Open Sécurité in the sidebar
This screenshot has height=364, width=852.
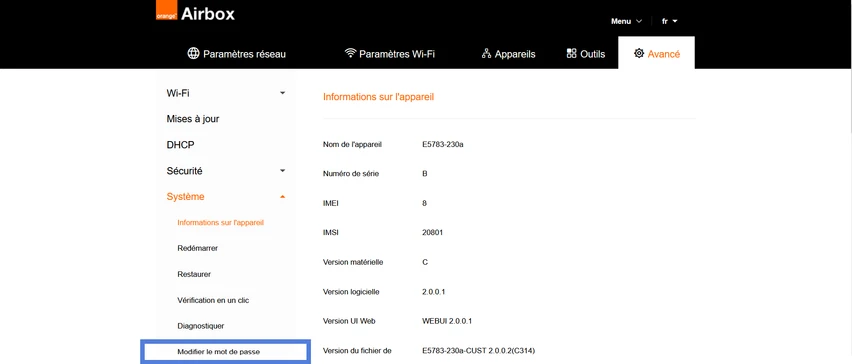(x=184, y=171)
